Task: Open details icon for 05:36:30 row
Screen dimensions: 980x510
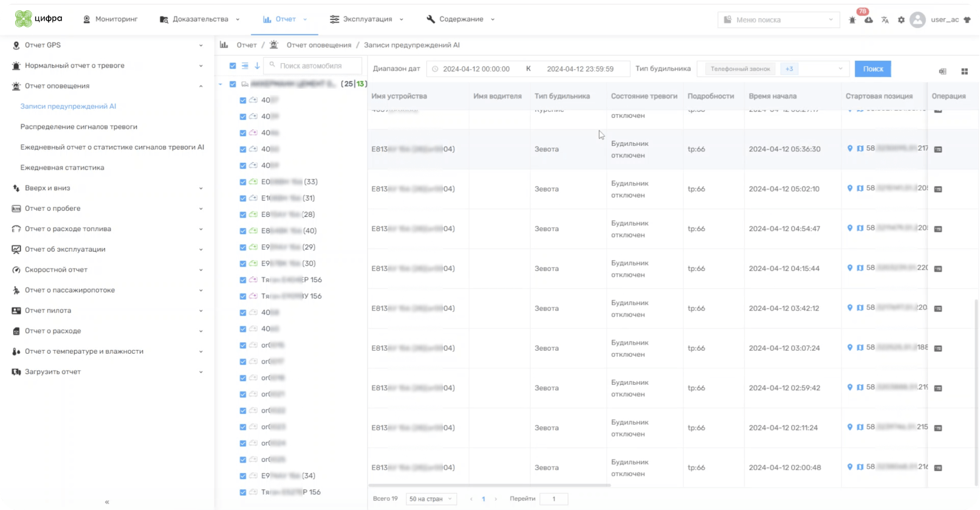Action: (x=938, y=150)
